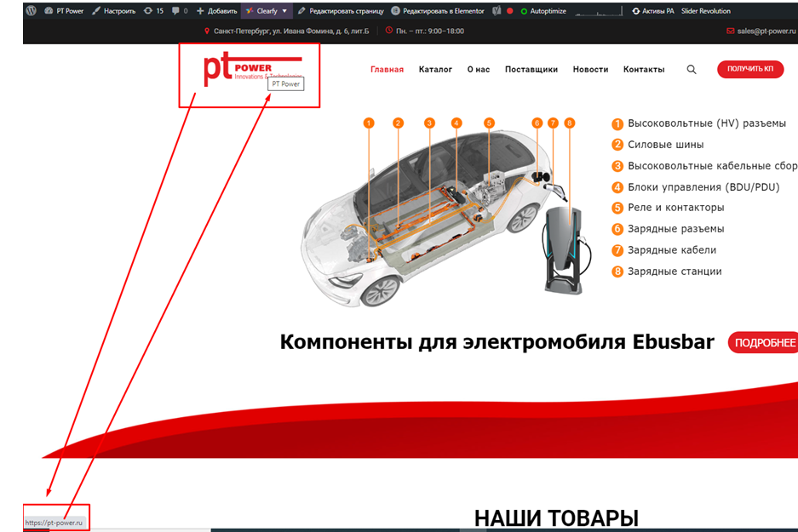Viewport: 798px width, 532px height.
Task: Click the PT Power logo
Action: tap(252, 68)
